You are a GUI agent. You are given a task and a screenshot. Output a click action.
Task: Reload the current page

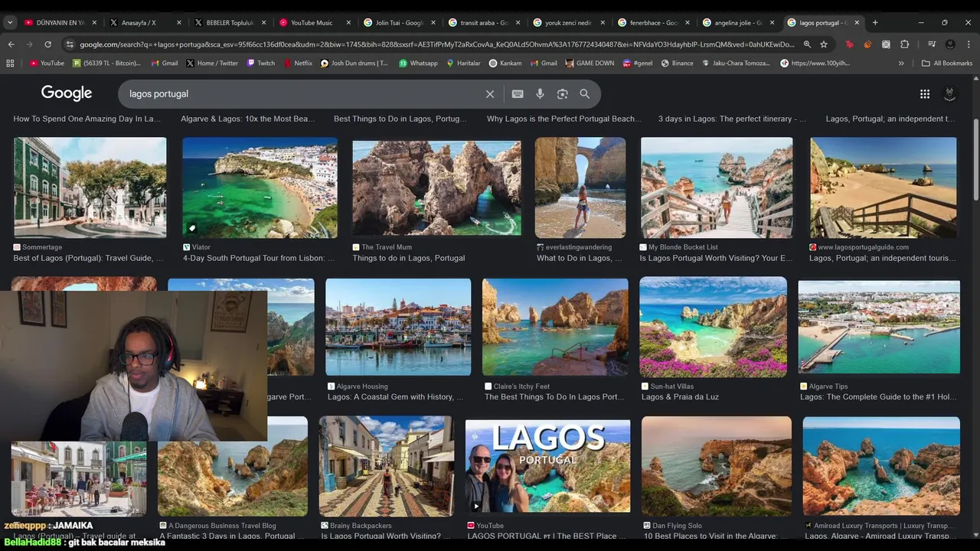tap(47, 44)
